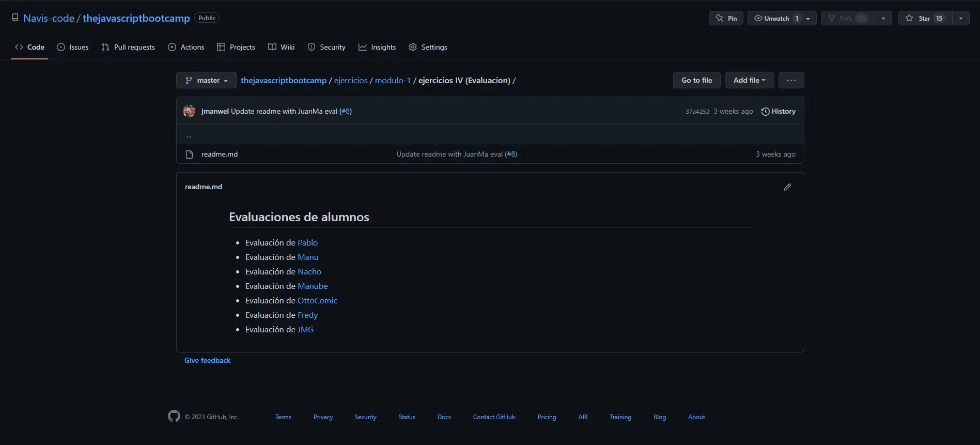This screenshot has height=445, width=980.
Task: Click the repository book icon beside Navis-code
Action: [x=15, y=18]
